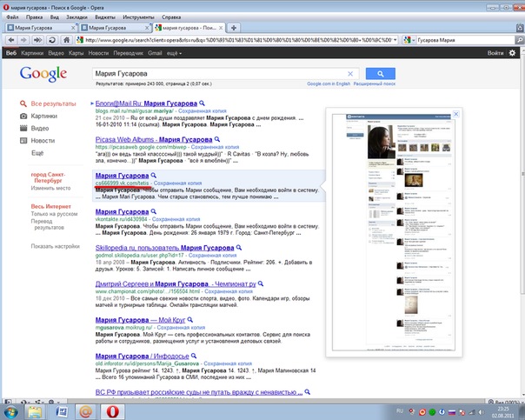Image resolution: width=525 pixels, height=420 pixels.
Task: Preview Чемпионат.ру result with magnifier icon
Action: (261, 283)
